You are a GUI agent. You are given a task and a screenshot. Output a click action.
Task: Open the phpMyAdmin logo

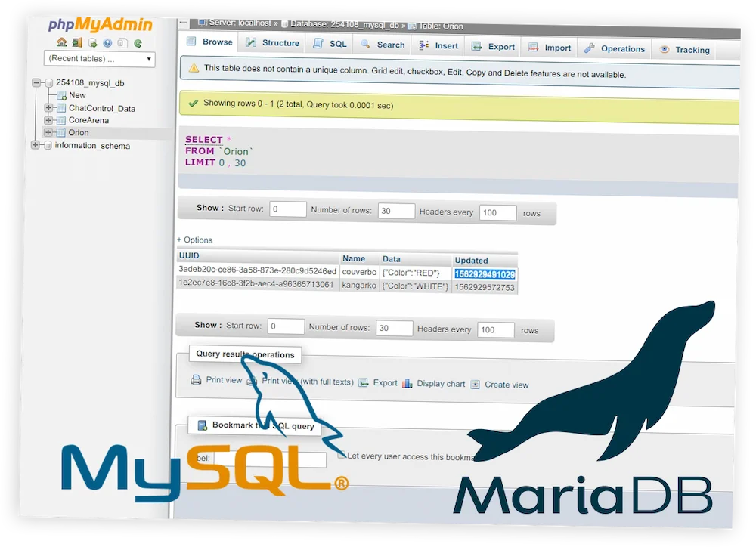(101, 24)
